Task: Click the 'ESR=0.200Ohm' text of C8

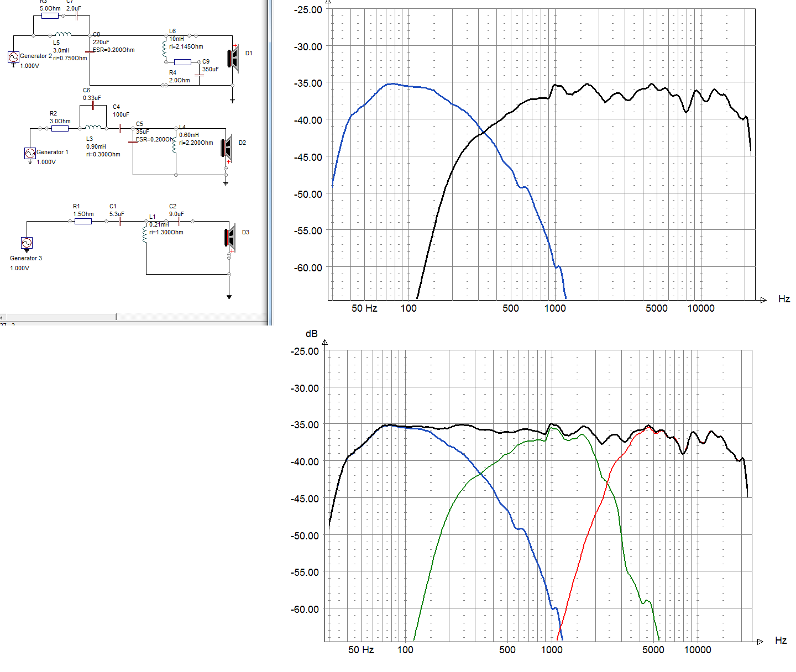Action: pos(114,50)
